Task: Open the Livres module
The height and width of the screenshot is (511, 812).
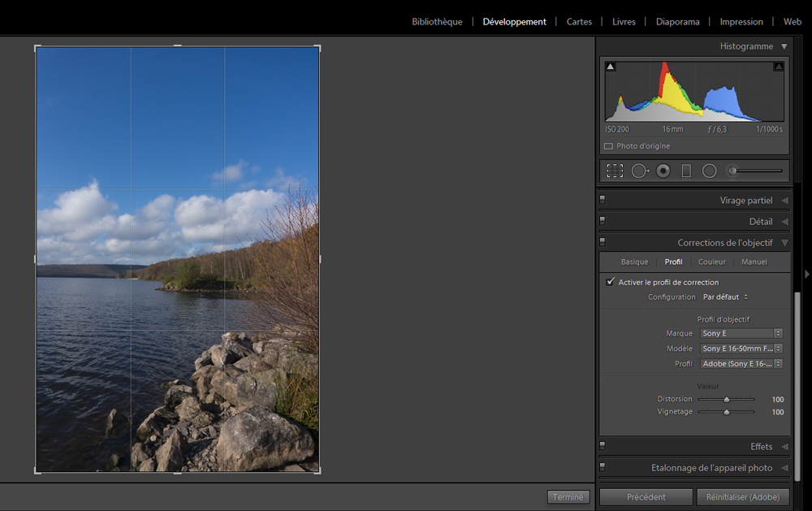Action: coord(624,22)
